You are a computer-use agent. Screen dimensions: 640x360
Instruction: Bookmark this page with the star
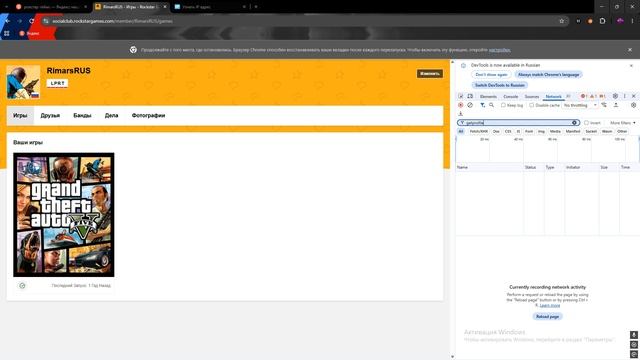tap(562, 21)
